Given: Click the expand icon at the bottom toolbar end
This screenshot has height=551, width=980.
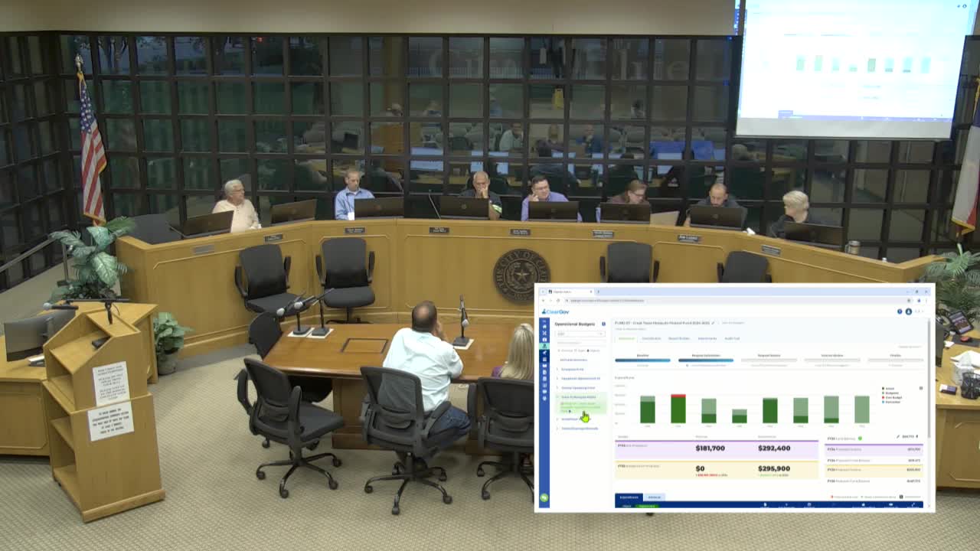Looking at the screenshot, I should tap(914, 505).
